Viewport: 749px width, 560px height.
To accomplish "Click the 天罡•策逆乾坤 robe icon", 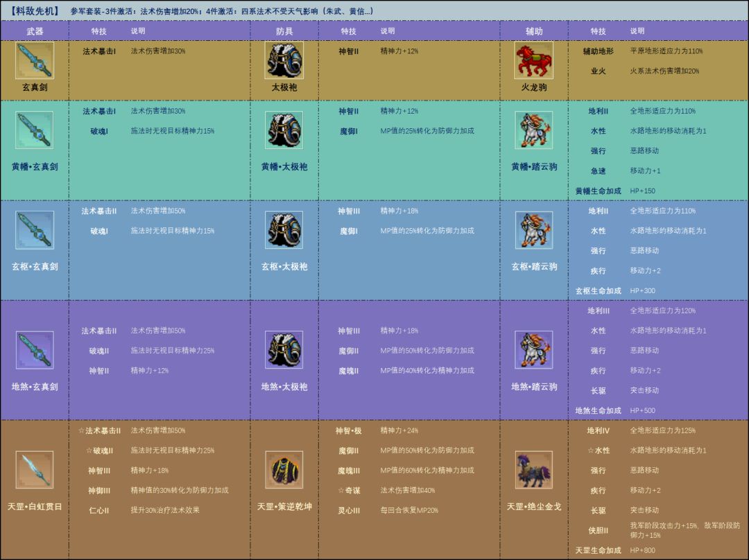I will coord(284,470).
